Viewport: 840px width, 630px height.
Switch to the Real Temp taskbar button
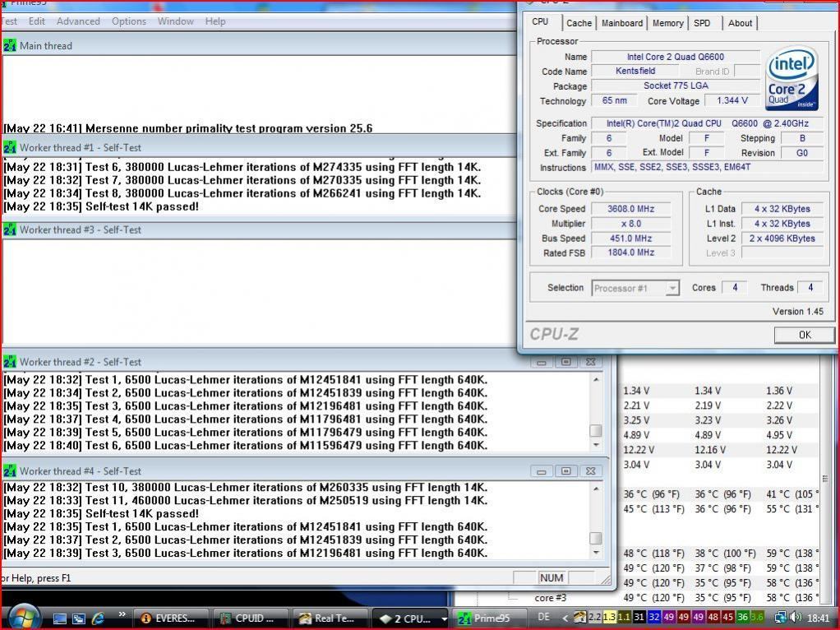tap(330, 618)
